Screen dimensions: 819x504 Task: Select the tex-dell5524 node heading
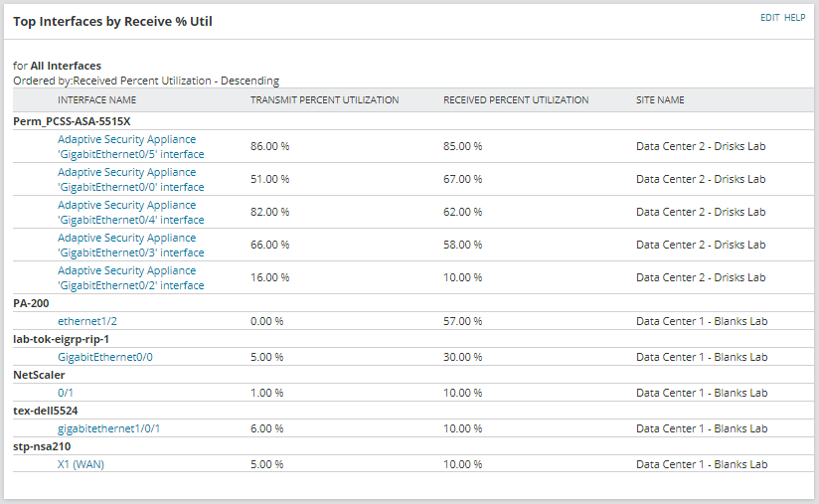pyautogui.click(x=46, y=411)
